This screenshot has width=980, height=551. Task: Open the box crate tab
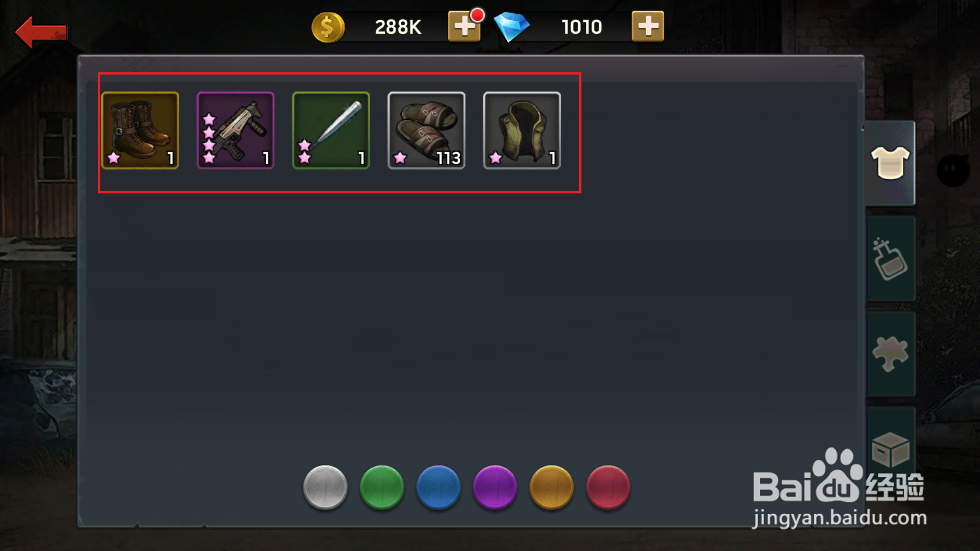coord(890,449)
